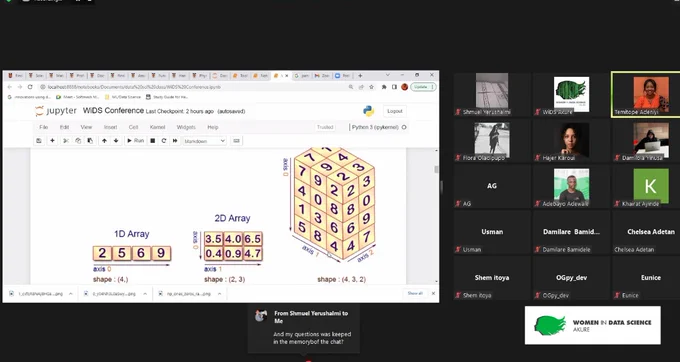The image size is (680, 362).
Task: Open the Chrome extensions puzzle icon
Action: (384, 87)
